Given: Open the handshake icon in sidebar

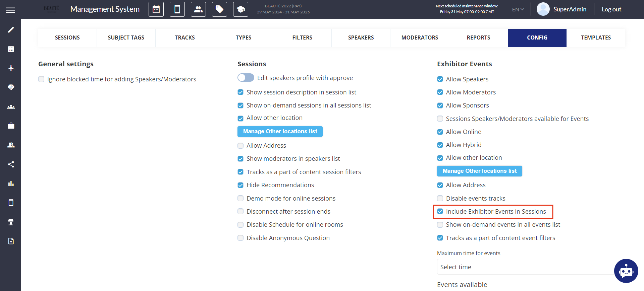Looking at the screenshot, I should click(x=11, y=87).
